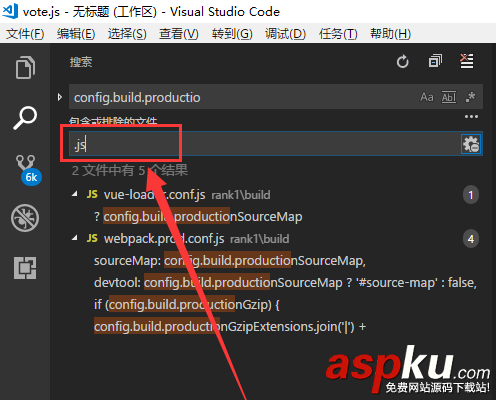Click the JS file icon beside webpack.prod.conf.js
The width and height of the screenshot is (496, 400).
(92, 238)
